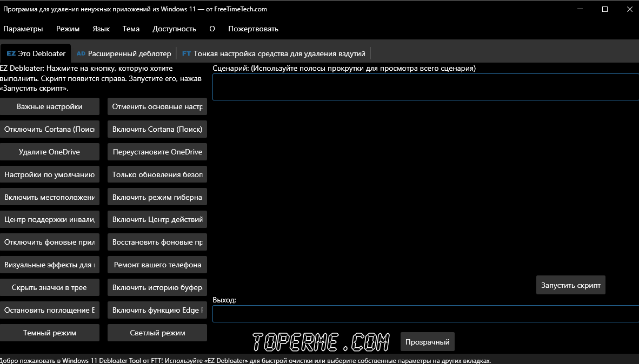Open the Пожертвовать menu

coord(253,29)
